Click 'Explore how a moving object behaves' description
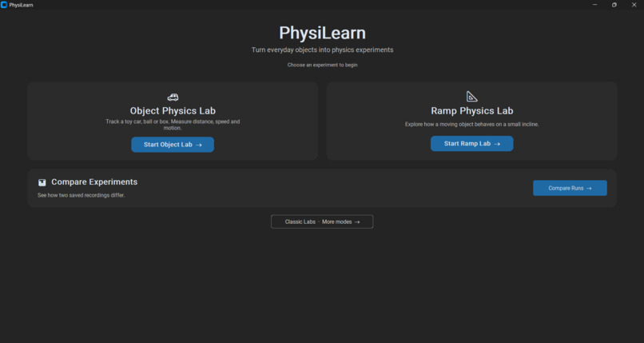The height and width of the screenshot is (343, 644). (472, 124)
